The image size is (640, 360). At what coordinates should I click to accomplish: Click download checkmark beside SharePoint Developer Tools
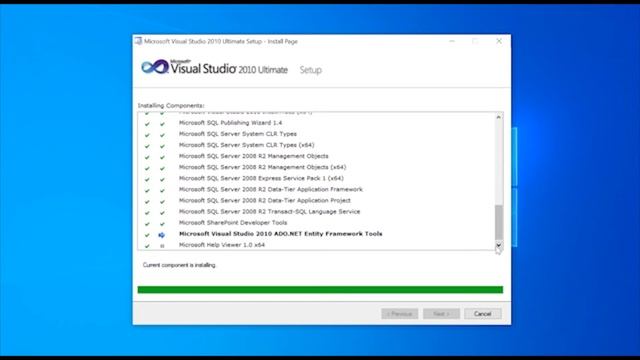tap(147, 224)
